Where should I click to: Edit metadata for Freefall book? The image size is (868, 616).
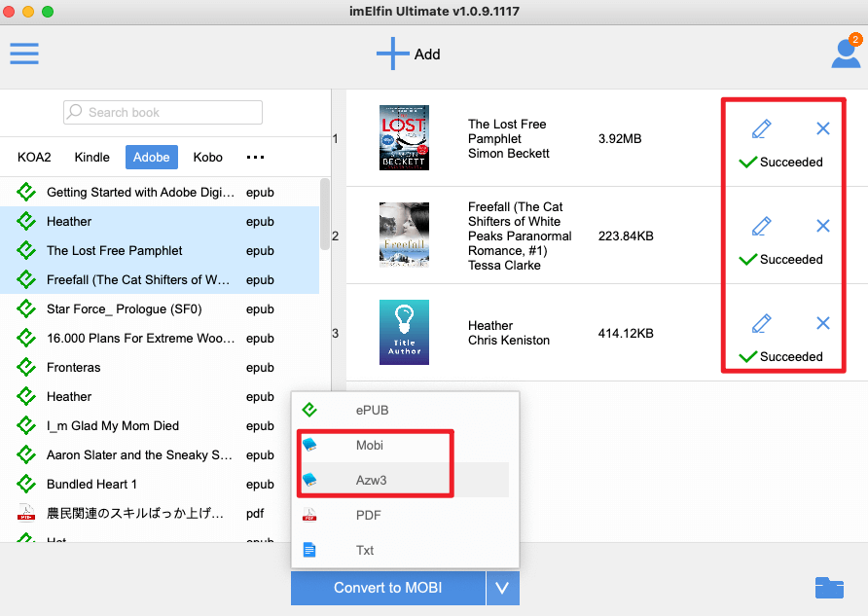(762, 226)
